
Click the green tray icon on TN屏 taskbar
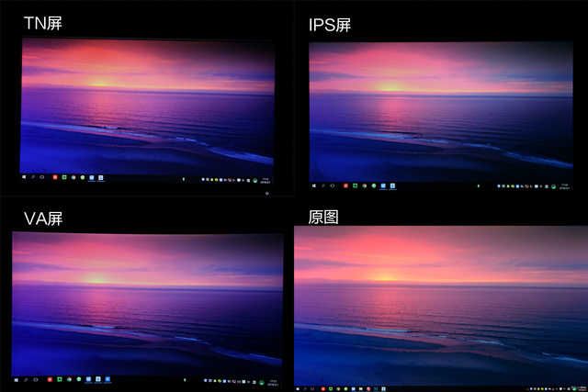255,181
